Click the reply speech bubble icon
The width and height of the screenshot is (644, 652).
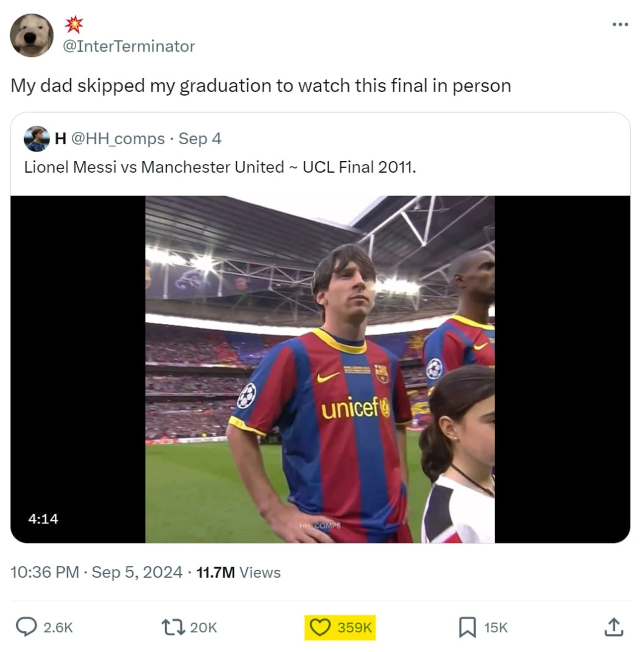(26, 626)
